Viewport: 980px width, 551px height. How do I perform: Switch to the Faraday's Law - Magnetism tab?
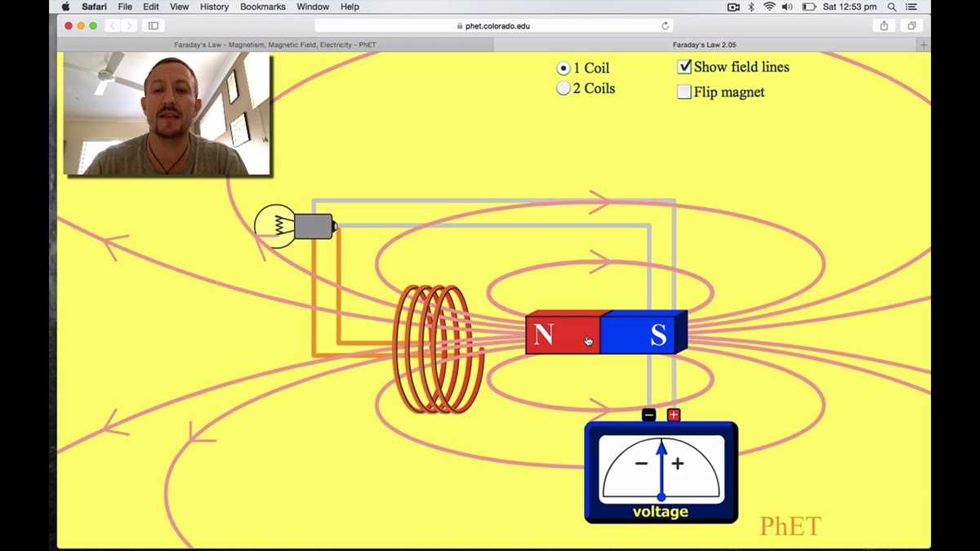coord(275,45)
